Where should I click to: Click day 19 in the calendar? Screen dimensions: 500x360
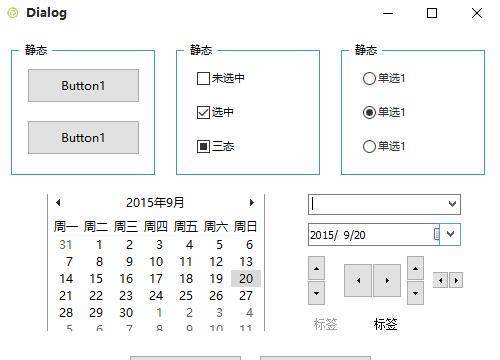[x=216, y=279]
